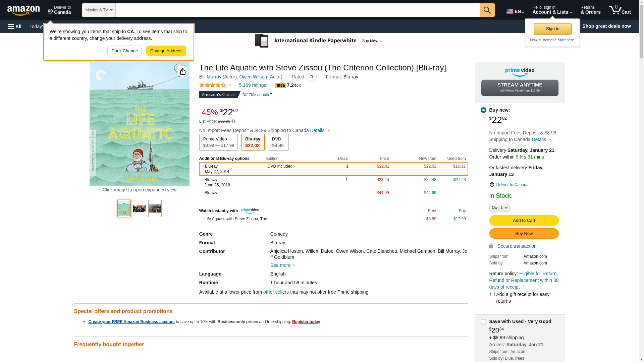Click the Change Address button

pos(166,51)
